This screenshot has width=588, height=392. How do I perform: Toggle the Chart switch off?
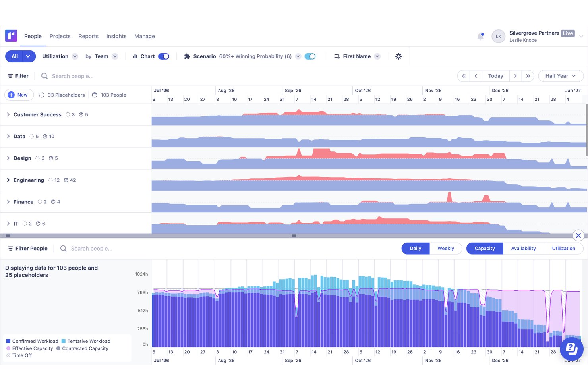pos(164,56)
